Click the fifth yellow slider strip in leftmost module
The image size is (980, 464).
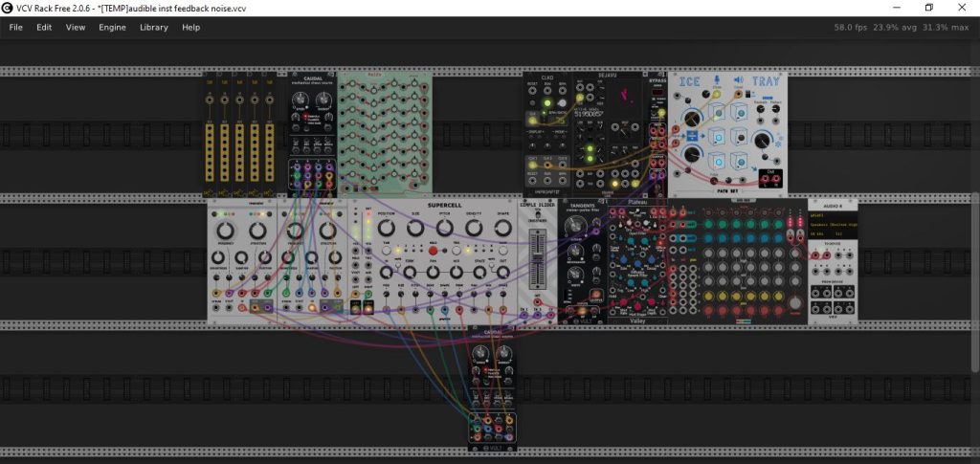pyautogui.click(x=269, y=152)
